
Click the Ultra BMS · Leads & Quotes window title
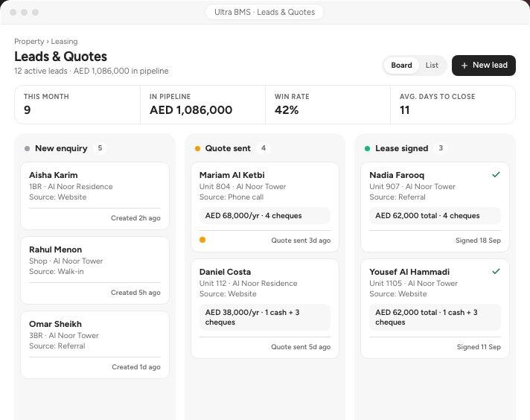[265, 12]
